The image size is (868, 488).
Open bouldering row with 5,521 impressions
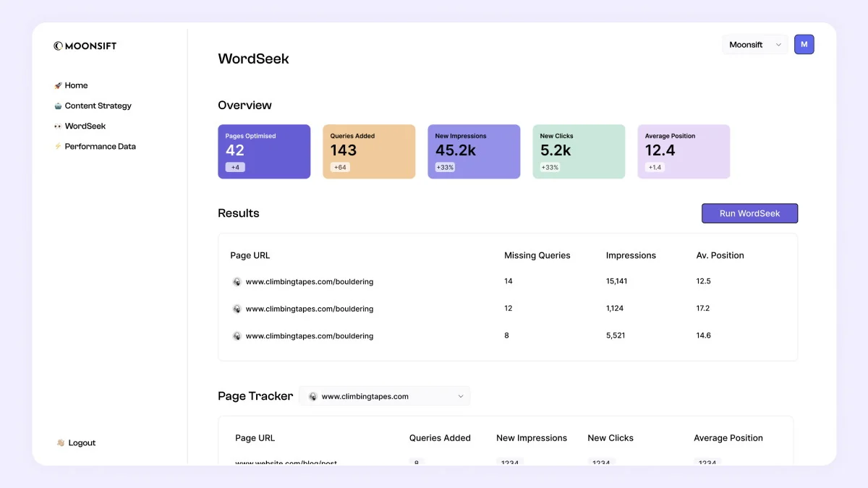coord(310,335)
